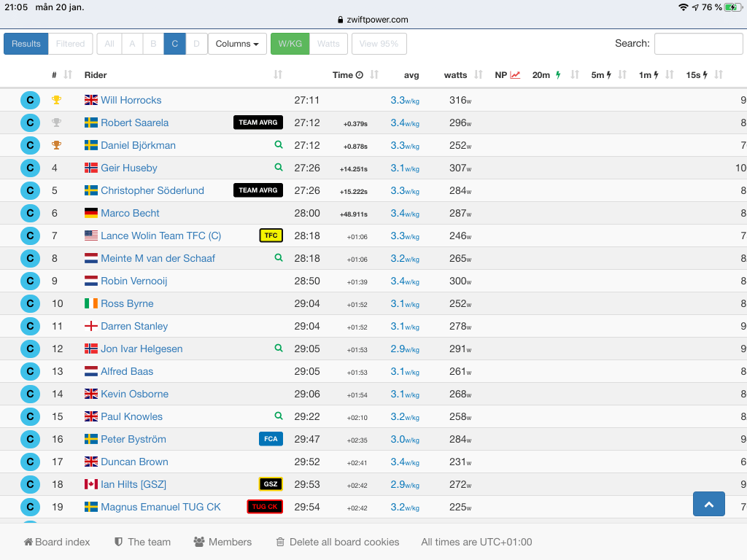This screenshot has width=747, height=560.
Task: Toggle the W/KG display mode
Action: pos(290,44)
